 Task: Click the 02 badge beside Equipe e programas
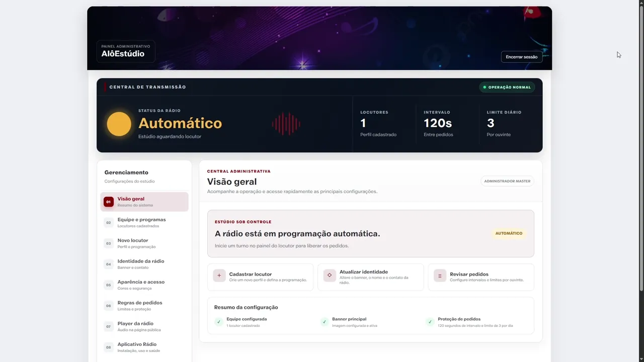(108, 223)
